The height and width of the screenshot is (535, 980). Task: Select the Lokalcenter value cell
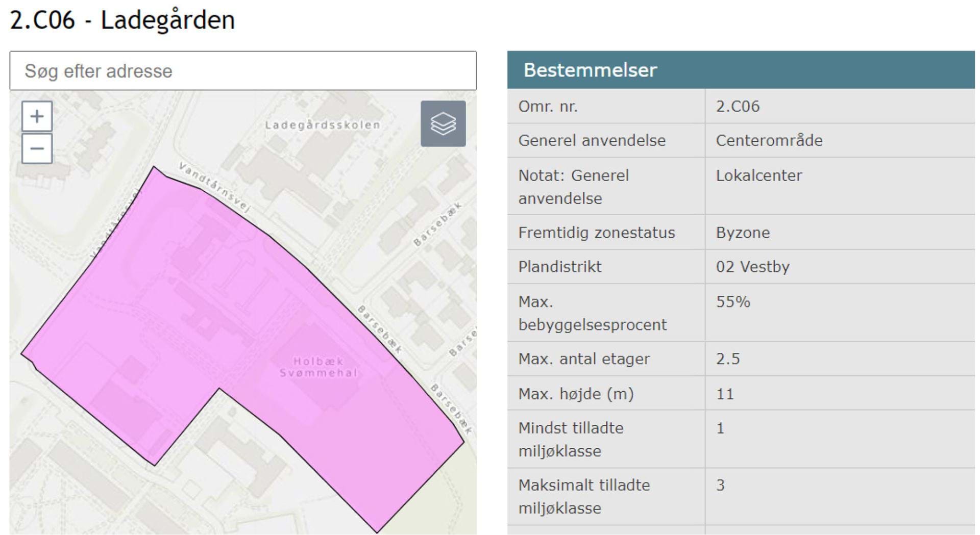pos(758,175)
